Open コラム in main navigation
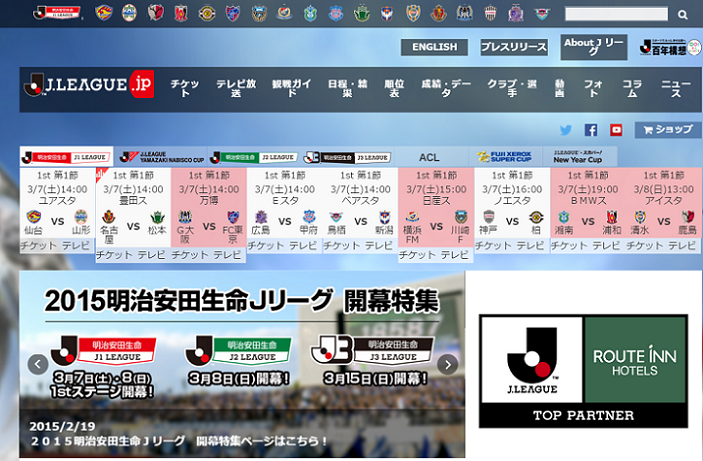This screenshot has height=461, width=703. tap(632, 88)
